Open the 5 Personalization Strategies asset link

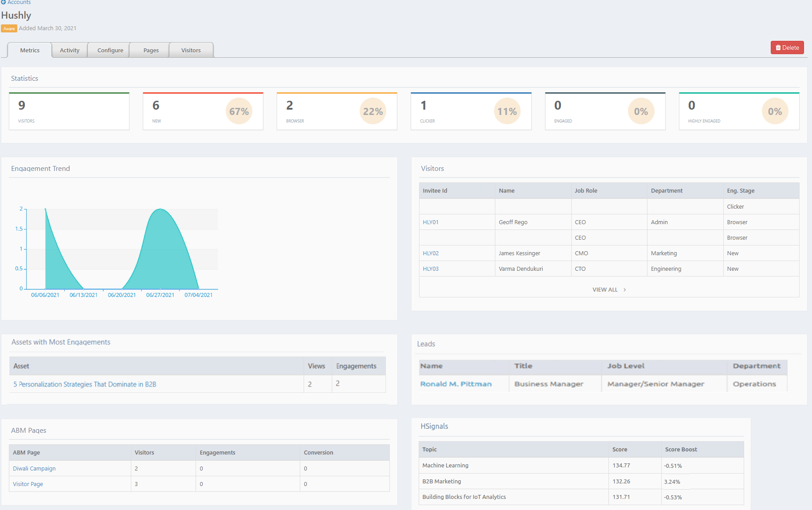85,384
